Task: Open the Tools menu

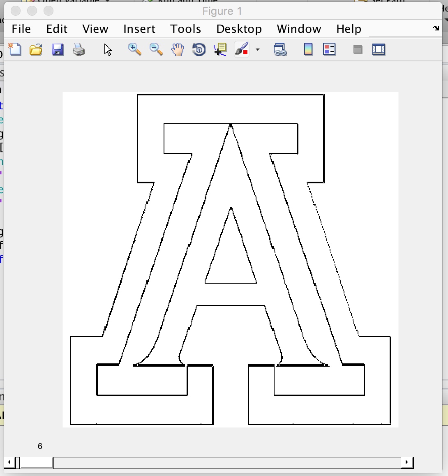Action: [185, 29]
